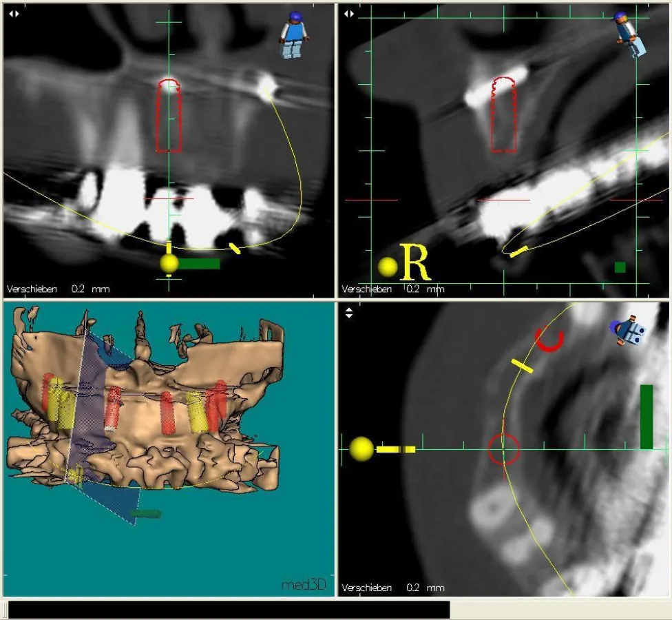Viewport: 672px width, 620px height.
Task: Click the yellow sphere handle in the panoramic view
Action: [x=169, y=262]
